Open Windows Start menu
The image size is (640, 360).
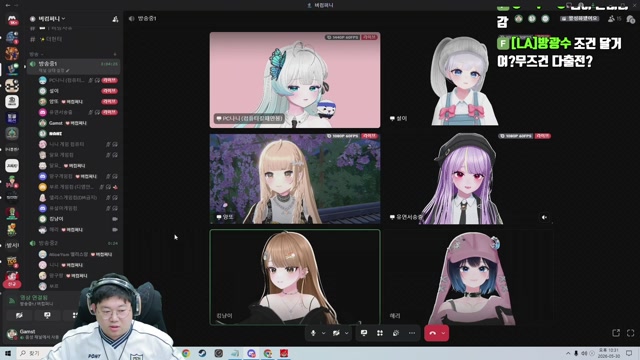point(8,353)
